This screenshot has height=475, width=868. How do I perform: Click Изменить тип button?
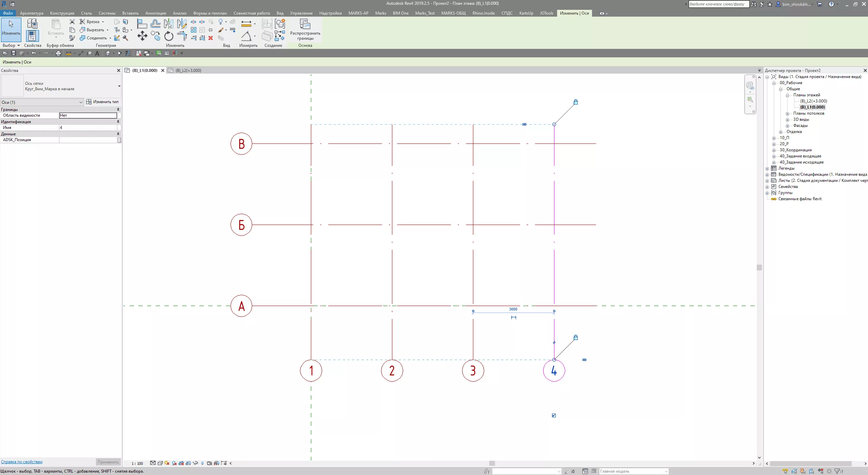[102, 102]
